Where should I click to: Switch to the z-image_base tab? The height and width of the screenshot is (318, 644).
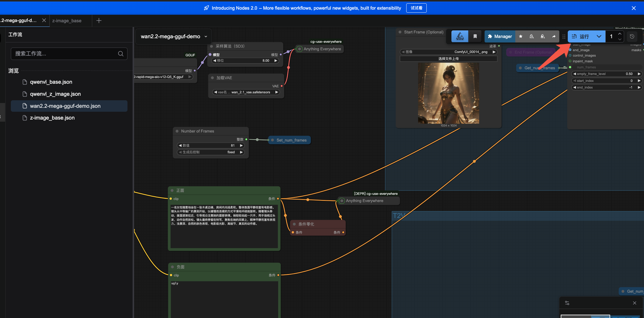pos(67,21)
